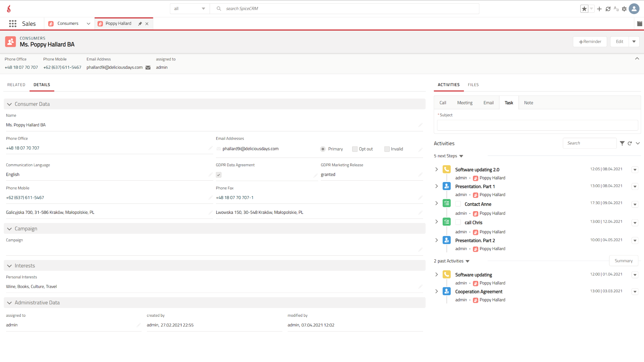Image resolution: width=644 pixels, height=362 pixels.
Task: Focus the search SpiceCRM field
Action: pyautogui.click(x=344, y=9)
